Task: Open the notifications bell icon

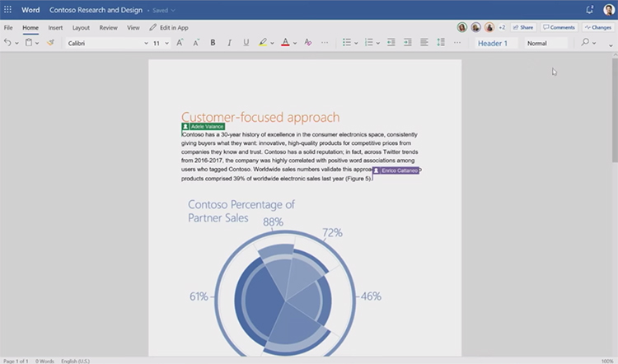Action: (x=590, y=10)
